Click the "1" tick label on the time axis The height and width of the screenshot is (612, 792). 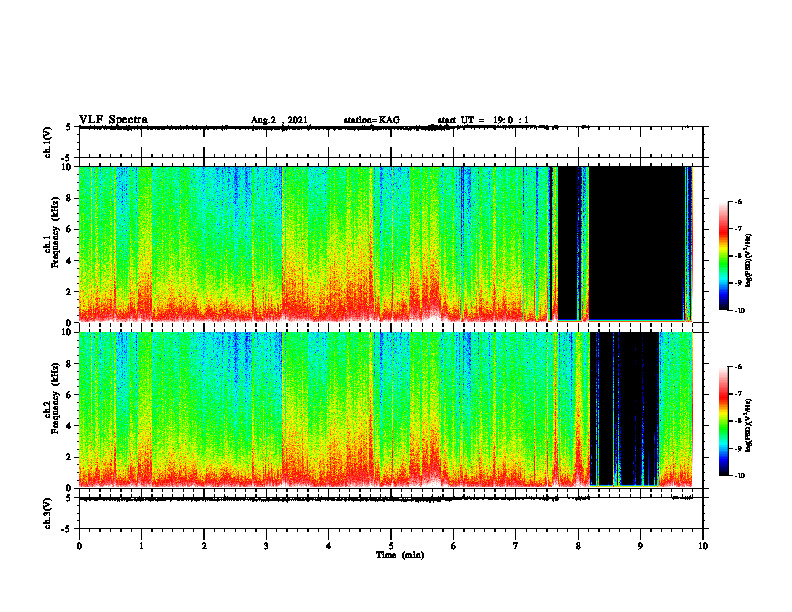[x=141, y=546]
